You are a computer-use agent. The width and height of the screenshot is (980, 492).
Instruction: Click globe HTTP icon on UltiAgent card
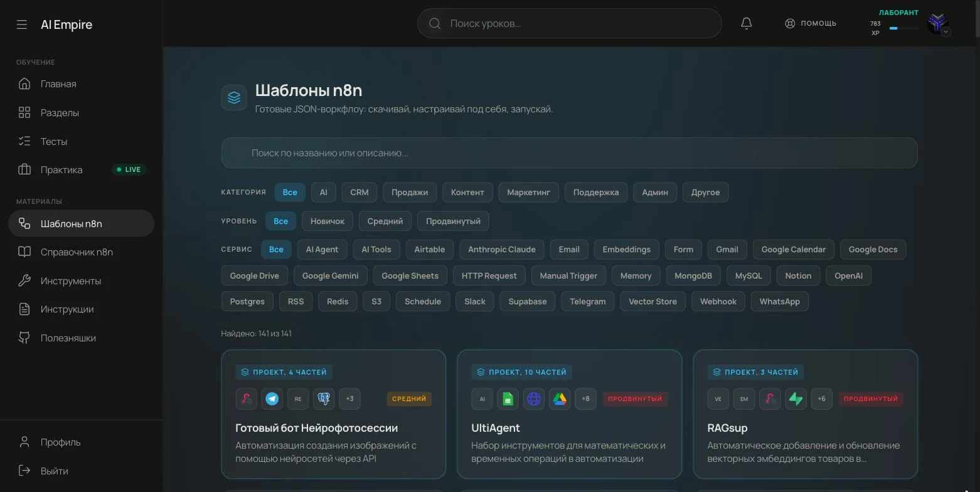[534, 398]
